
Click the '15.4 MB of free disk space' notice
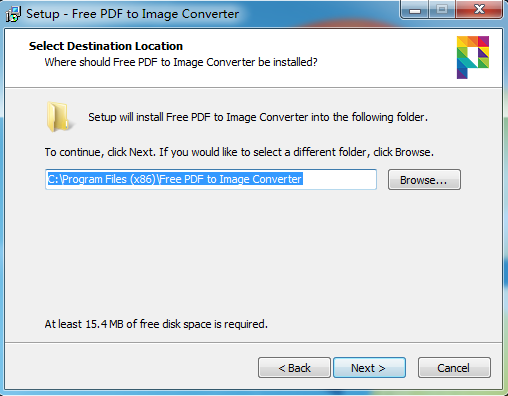[x=156, y=324]
